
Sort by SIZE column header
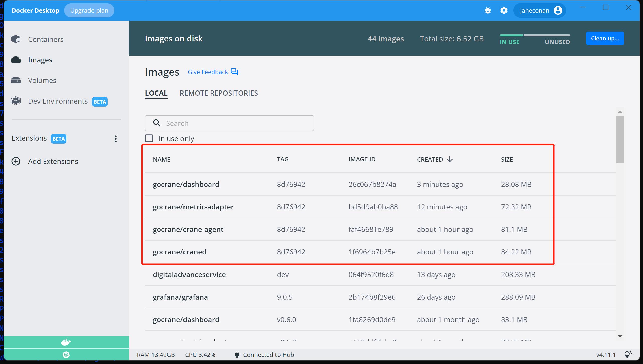507,159
